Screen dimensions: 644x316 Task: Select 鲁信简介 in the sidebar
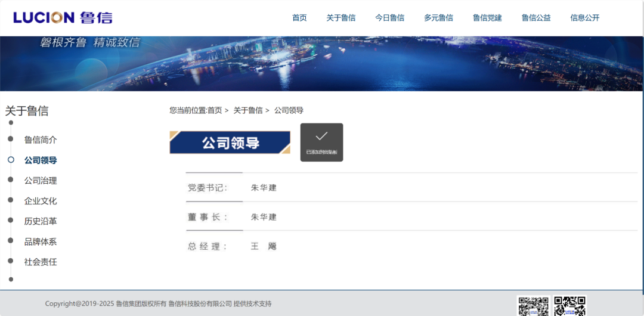tap(41, 140)
